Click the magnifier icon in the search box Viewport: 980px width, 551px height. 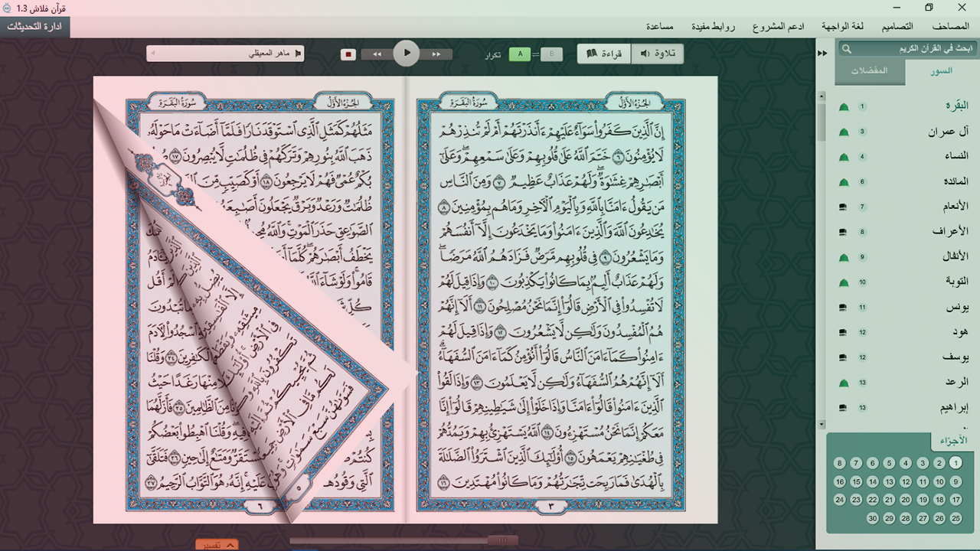click(x=847, y=49)
